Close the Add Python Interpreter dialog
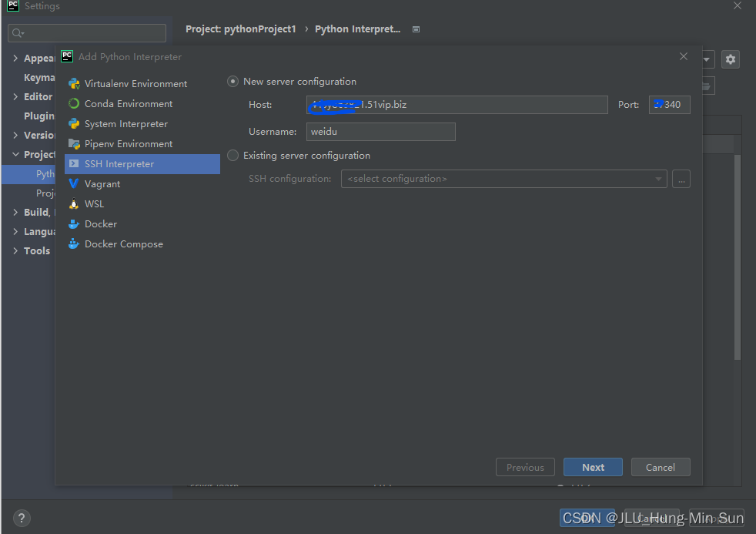Screen dimensions: 756x534 pos(684,56)
